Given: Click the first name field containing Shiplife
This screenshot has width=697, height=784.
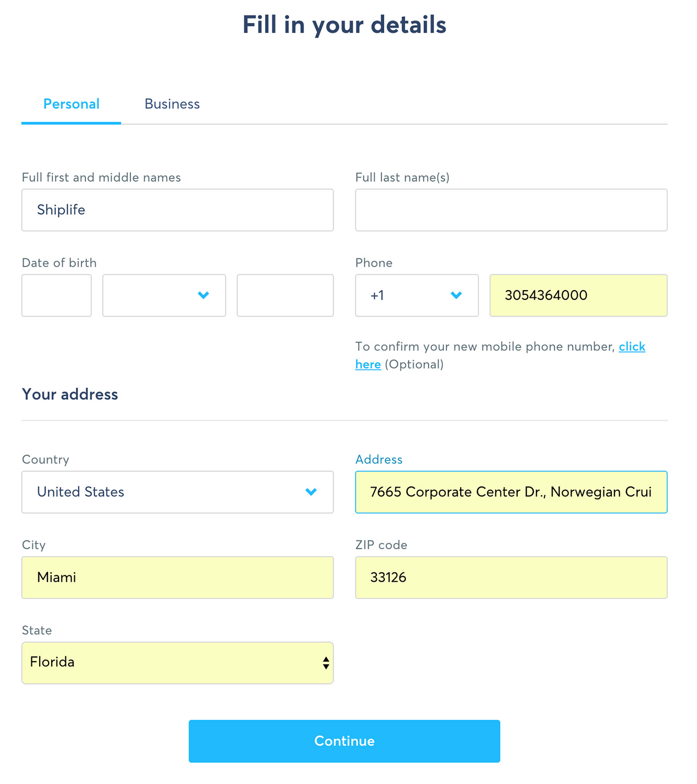Looking at the screenshot, I should 177,210.
